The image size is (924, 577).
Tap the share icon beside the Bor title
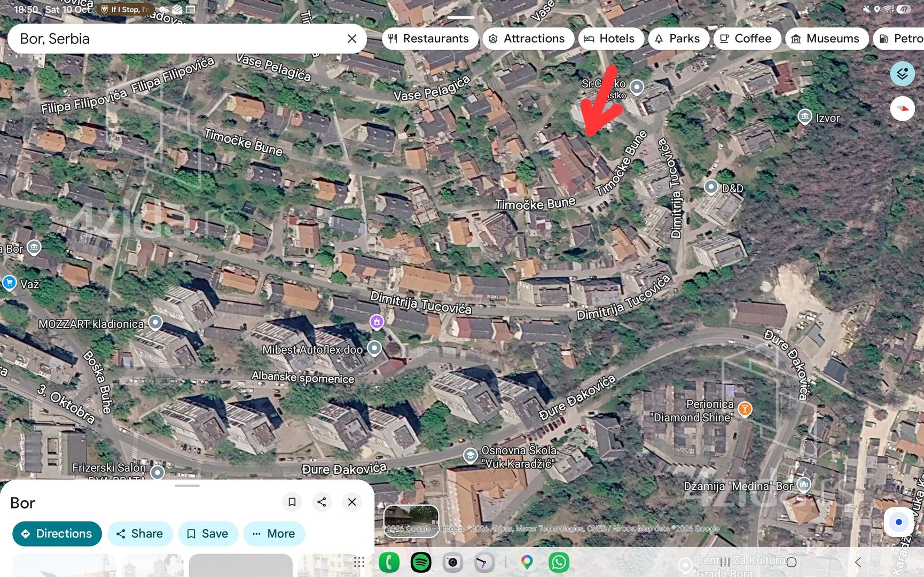pos(322,502)
